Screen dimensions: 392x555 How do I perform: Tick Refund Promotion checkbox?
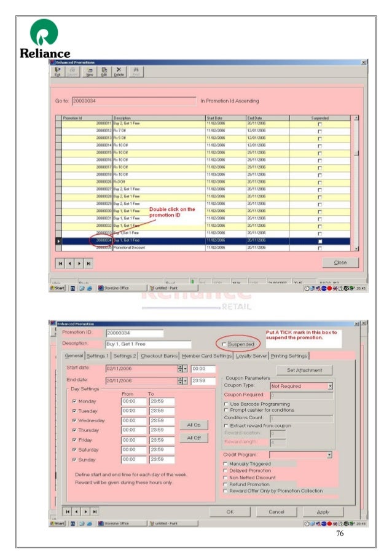[x=225, y=484]
